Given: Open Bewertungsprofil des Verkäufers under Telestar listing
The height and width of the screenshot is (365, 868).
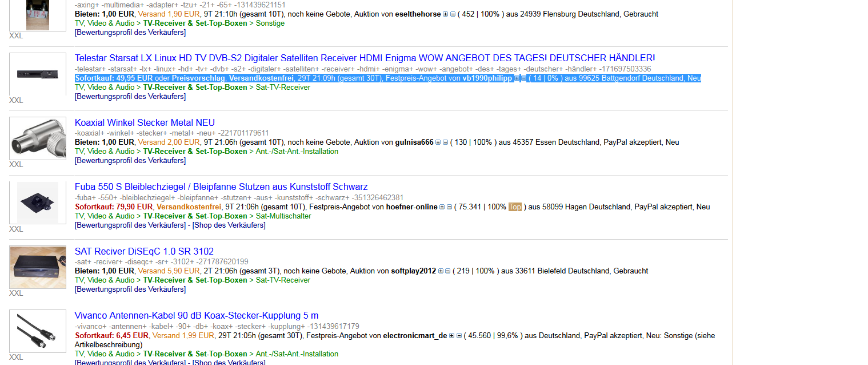Looking at the screenshot, I should (130, 97).
